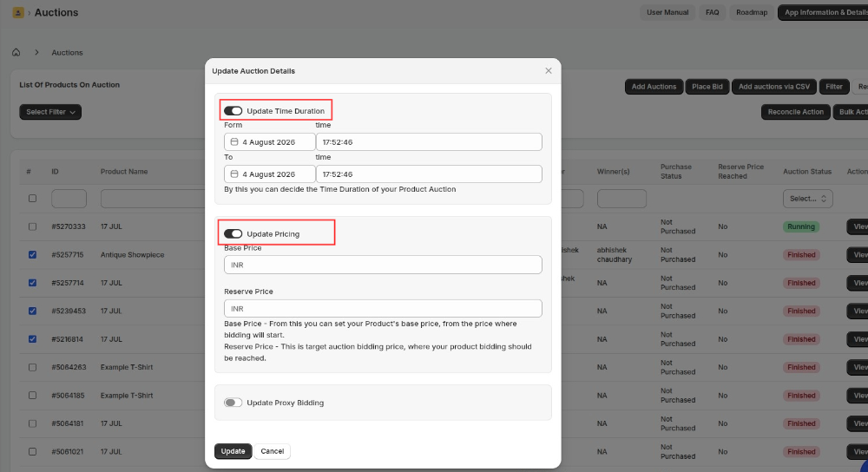
Task: Uncheck the checkbox for auction #5257714
Action: (x=33, y=283)
